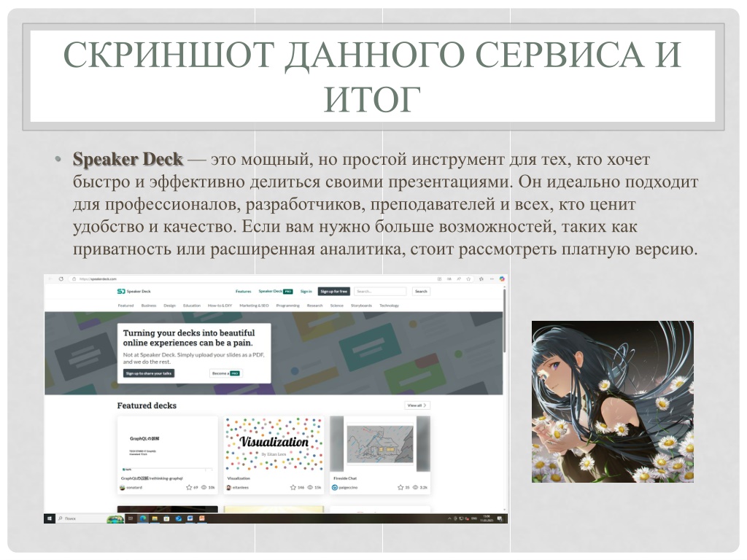Click Sign up for free button
747x560 pixels.
tap(334, 291)
